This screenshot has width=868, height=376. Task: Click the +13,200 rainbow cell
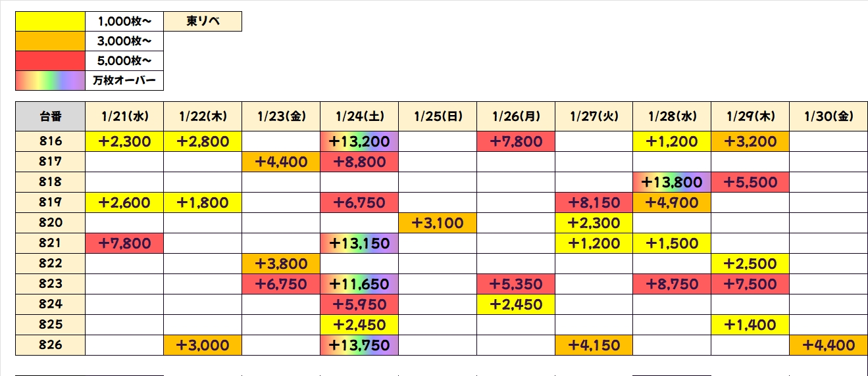pos(359,141)
